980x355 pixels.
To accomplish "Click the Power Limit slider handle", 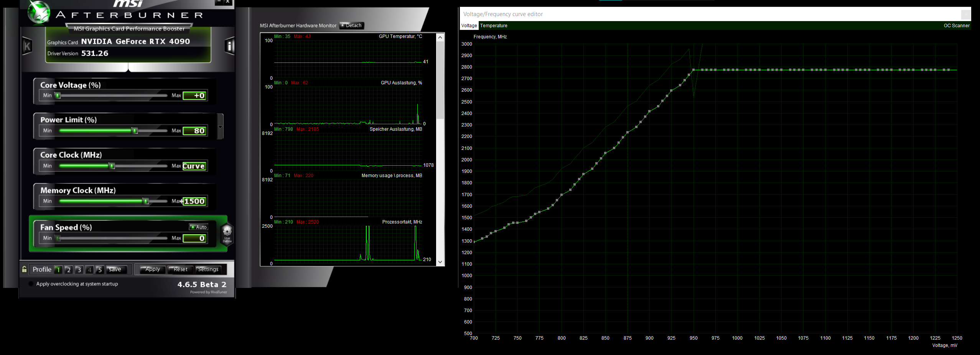I will point(135,131).
